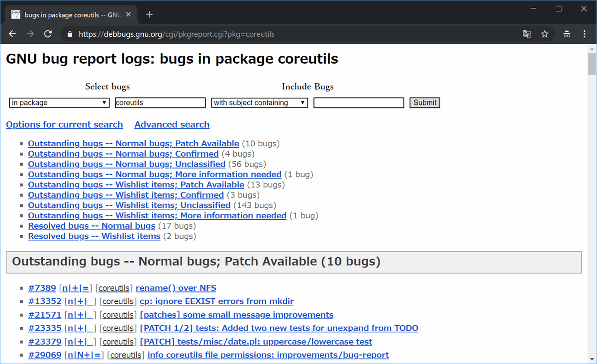Screen dimensions: 597x364
Task: Reload the page with refresh icon
Action: pyautogui.click(x=48, y=34)
